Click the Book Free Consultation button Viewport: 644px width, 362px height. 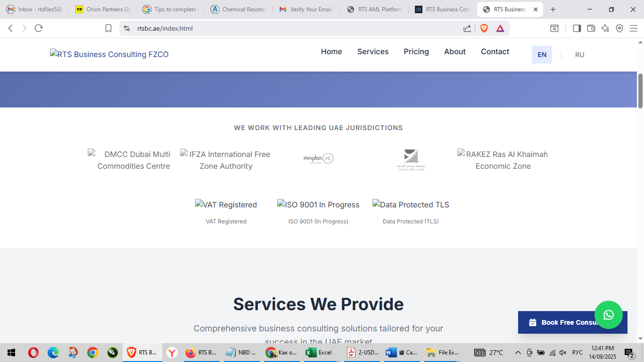pos(556,322)
